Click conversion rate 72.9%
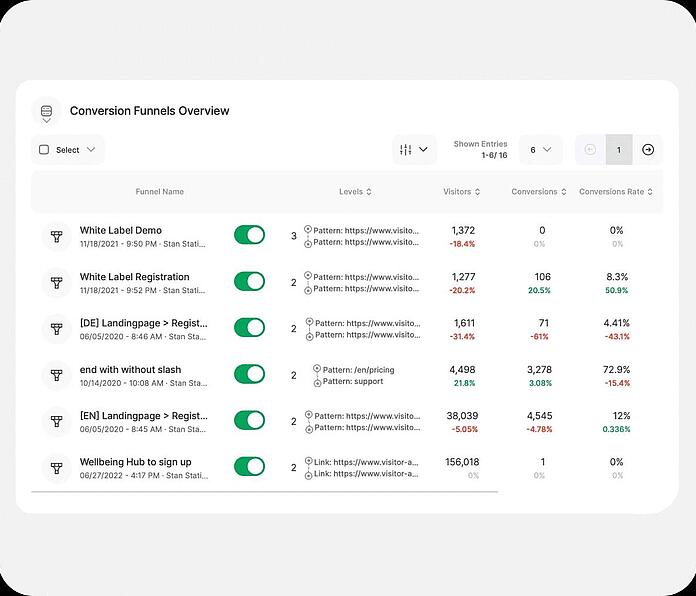 (617, 369)
